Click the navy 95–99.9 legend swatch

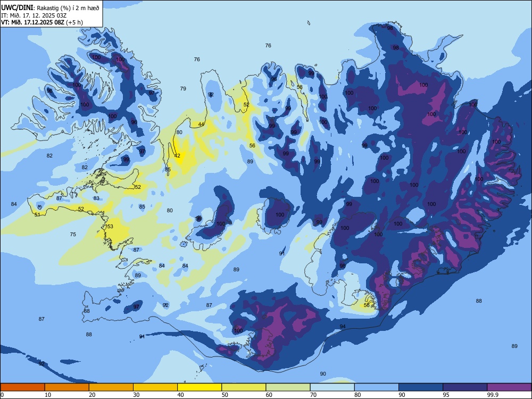(465, 387)
